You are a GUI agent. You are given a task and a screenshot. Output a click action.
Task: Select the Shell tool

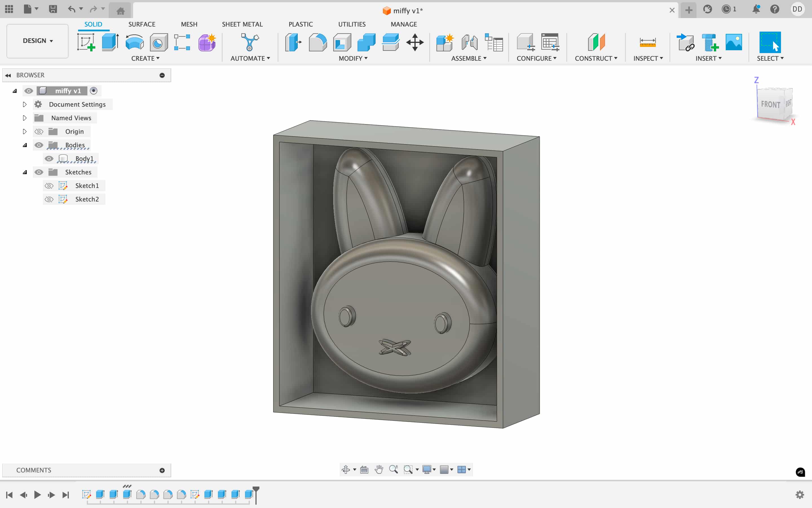click(x=342, y=42)
